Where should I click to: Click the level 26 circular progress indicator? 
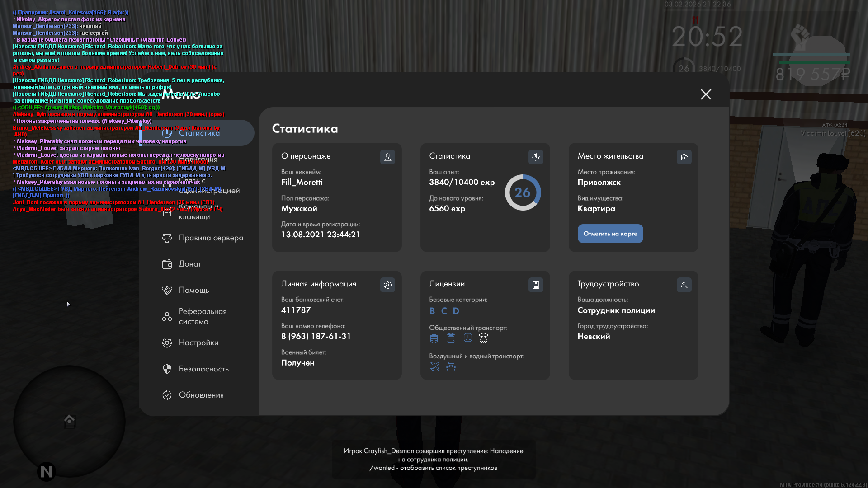(x=523, y=192)
